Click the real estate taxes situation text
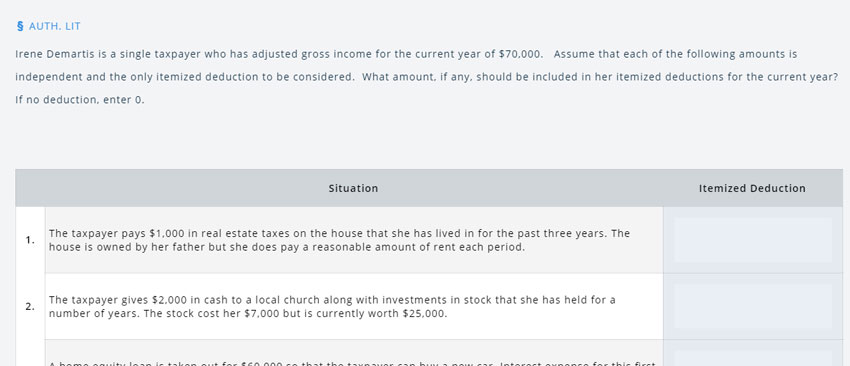 (339, 240)
